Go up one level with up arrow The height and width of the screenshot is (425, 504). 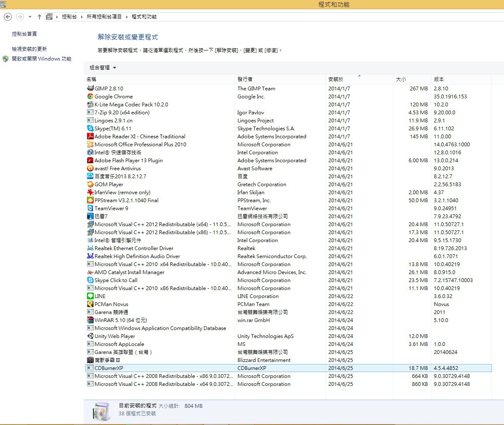tap(39, 17)
